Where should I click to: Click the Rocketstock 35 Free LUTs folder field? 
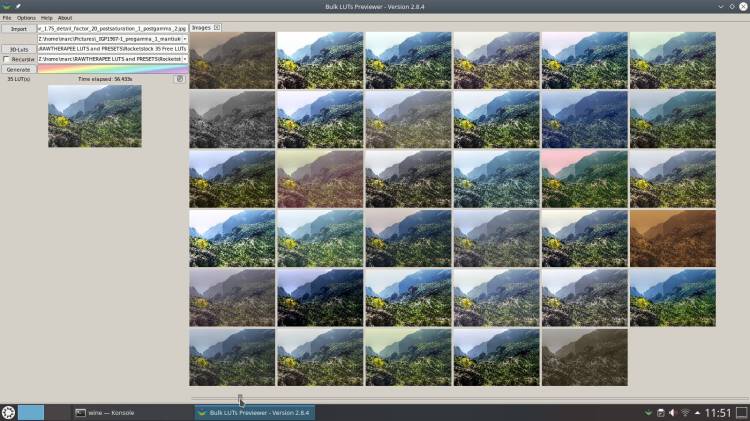(x=113, y=49)
